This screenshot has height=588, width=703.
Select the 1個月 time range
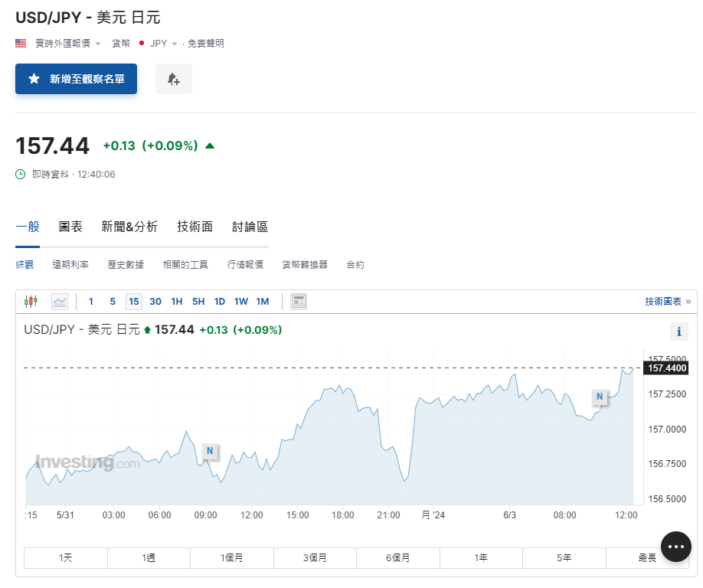[x=231, y=558]
